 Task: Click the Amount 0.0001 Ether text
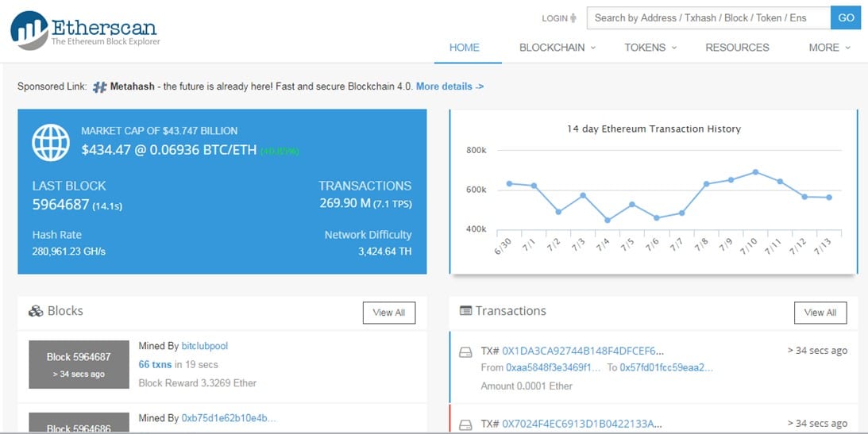click(527, 386)
